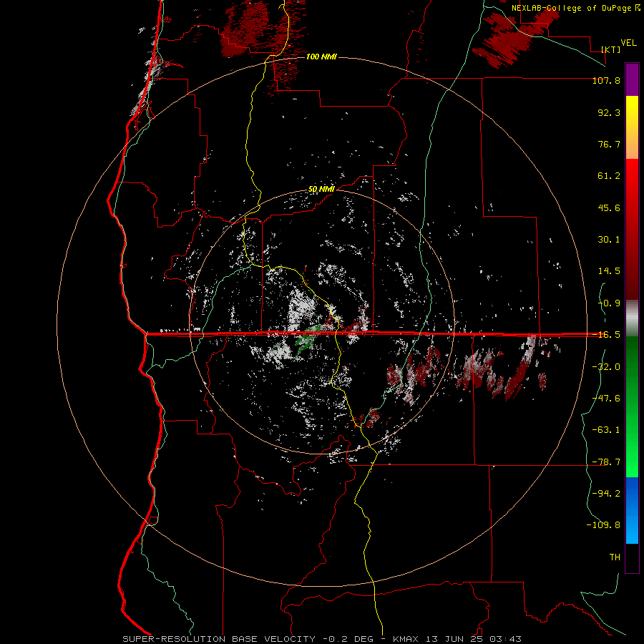
Task: Click the TH legend label
Action: [x=615, y=557]
